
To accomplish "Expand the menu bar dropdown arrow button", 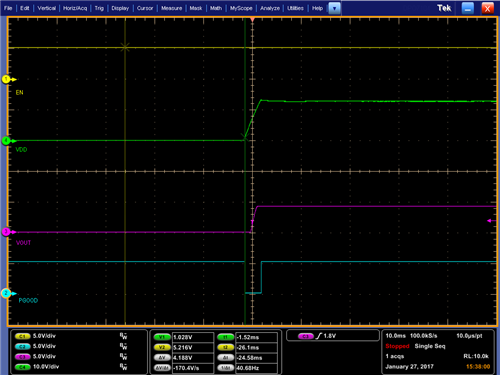I will (334, 8).
